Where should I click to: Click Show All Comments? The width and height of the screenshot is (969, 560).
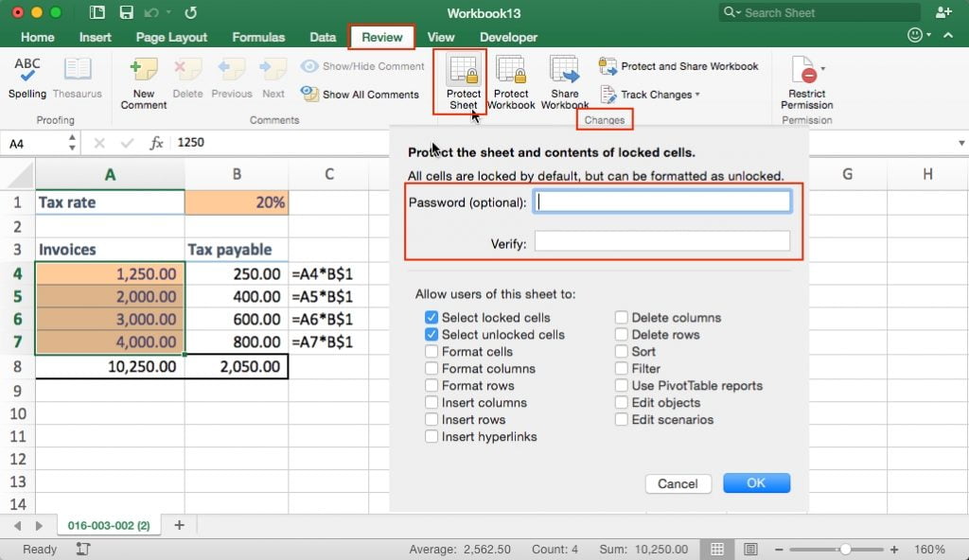(x=360, y=95)
